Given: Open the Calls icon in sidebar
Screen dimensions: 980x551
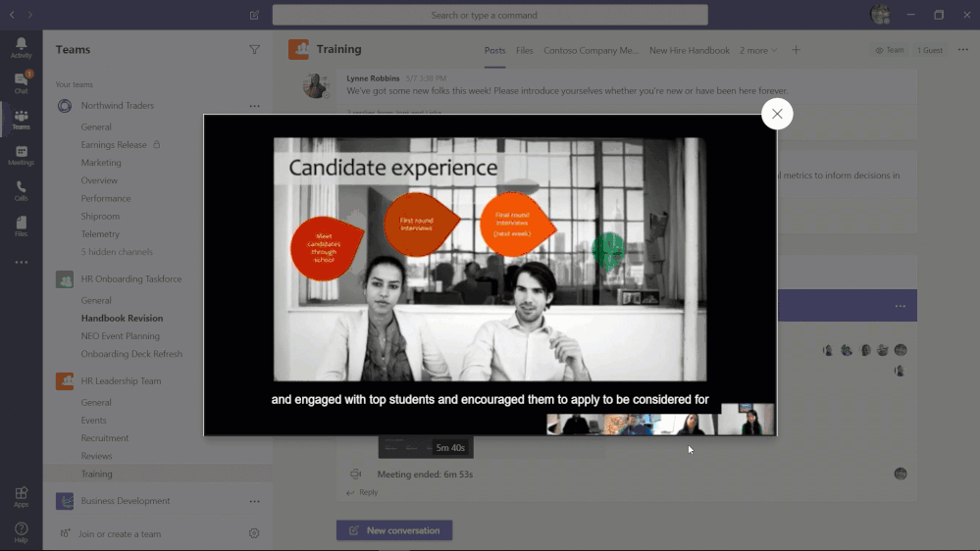Looking at the screenshot, I should 21,190.
